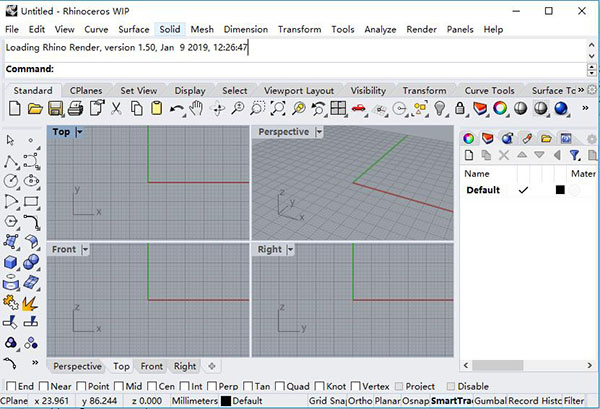Screen dimensions: 600x409
Task: Click the Undo arrow icon
Action: 176,108
